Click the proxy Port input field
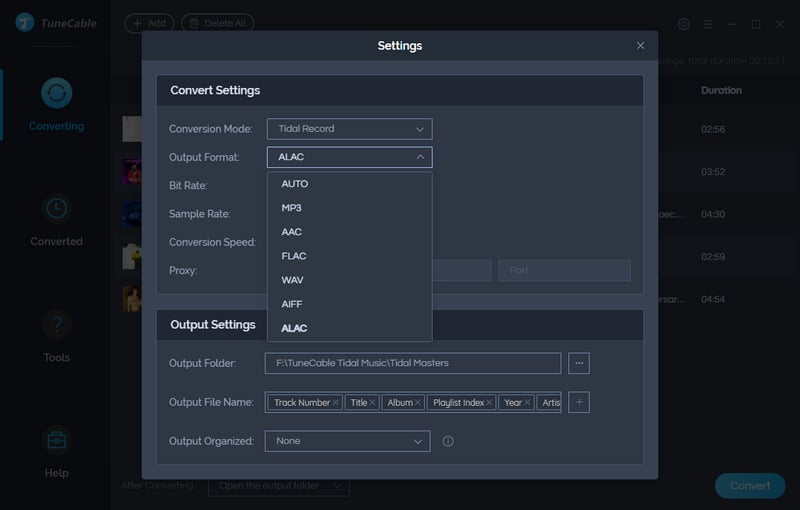The height and width of the screenshot is (510, 800). [x=564, y=270]
